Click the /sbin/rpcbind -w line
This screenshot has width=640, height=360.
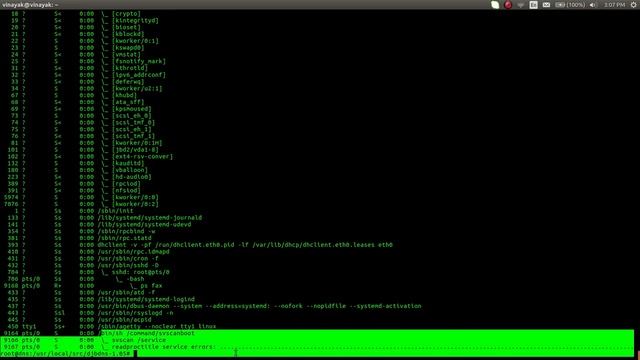(81, 231)
